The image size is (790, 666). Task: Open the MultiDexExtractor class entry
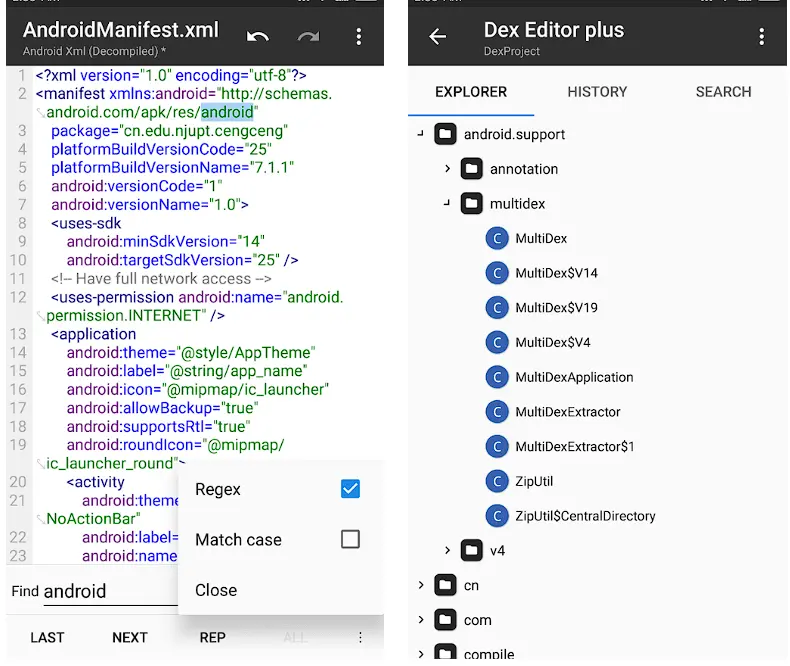tap(568, 412)
